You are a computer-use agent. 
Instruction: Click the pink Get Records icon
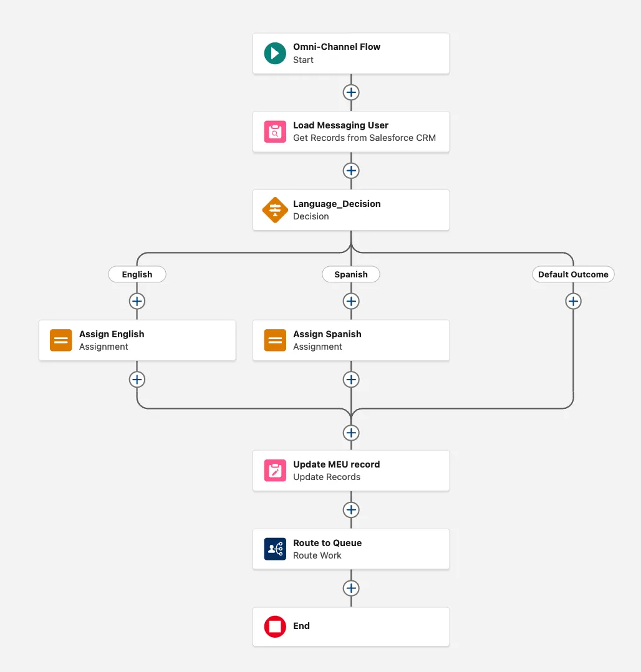tap(275, 132)
